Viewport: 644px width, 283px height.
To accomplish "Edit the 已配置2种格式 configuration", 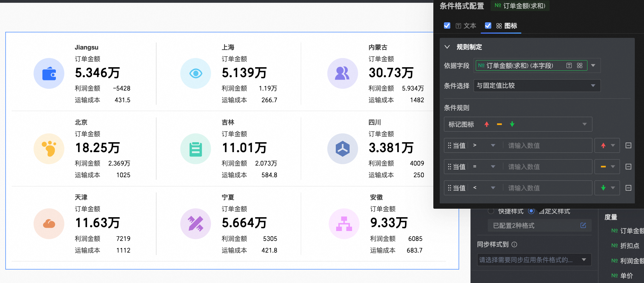I will (583, 225).
